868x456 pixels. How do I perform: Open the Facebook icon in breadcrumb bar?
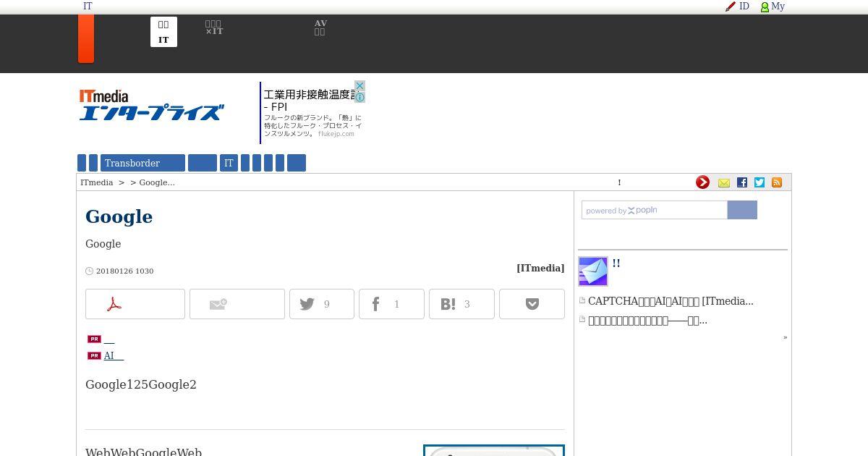click(742, 182)
